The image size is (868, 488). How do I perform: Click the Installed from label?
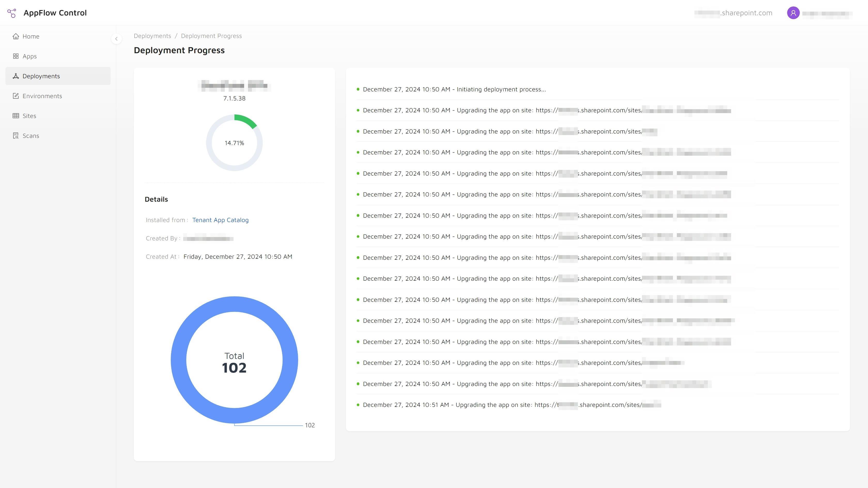pyautogui.click(x=167, y=220)
